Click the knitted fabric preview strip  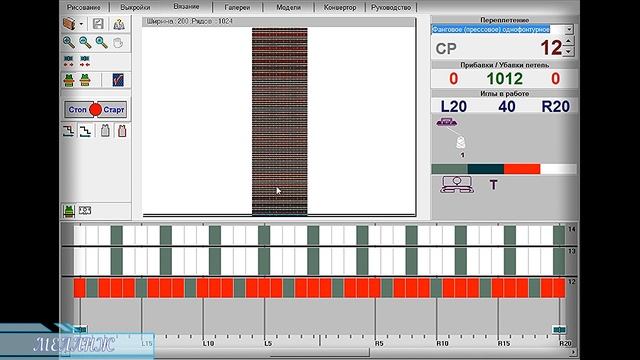pyautogui.click(x=280, y=121)
